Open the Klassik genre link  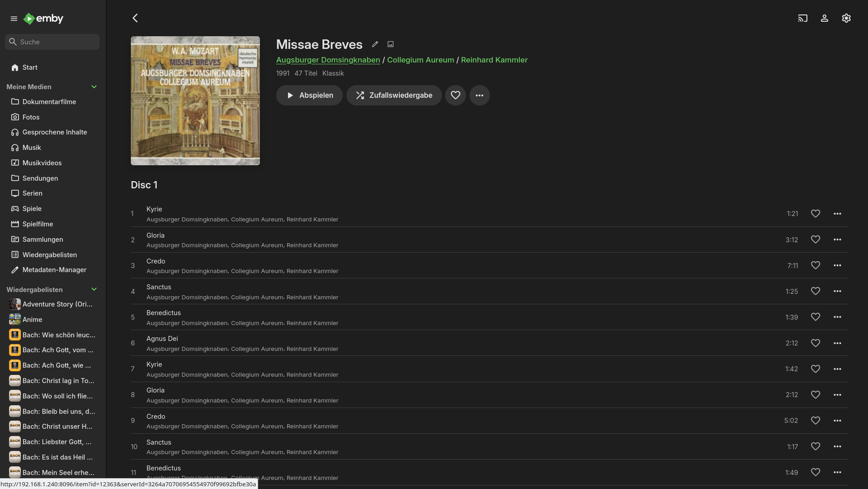pos(333,73)
